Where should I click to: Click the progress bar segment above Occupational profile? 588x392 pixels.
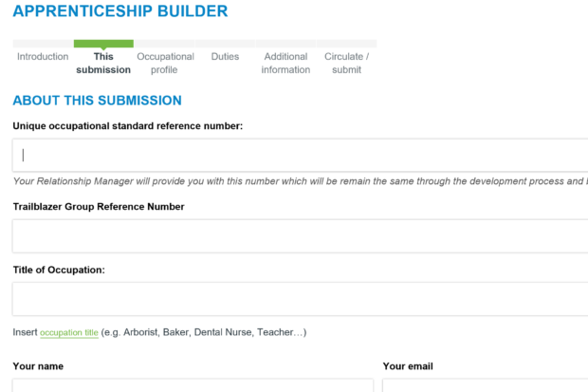(x=164, y=44)
